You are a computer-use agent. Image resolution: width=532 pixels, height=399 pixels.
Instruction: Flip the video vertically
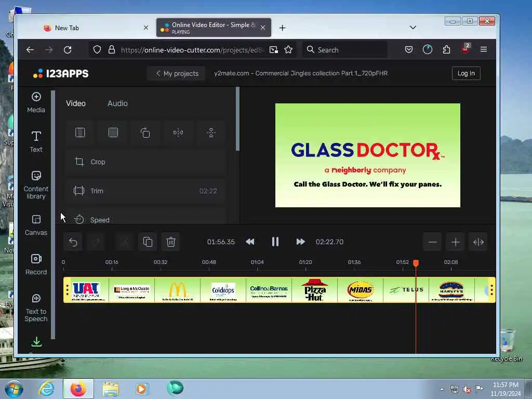pyautogui.click(x=211, y=132)
